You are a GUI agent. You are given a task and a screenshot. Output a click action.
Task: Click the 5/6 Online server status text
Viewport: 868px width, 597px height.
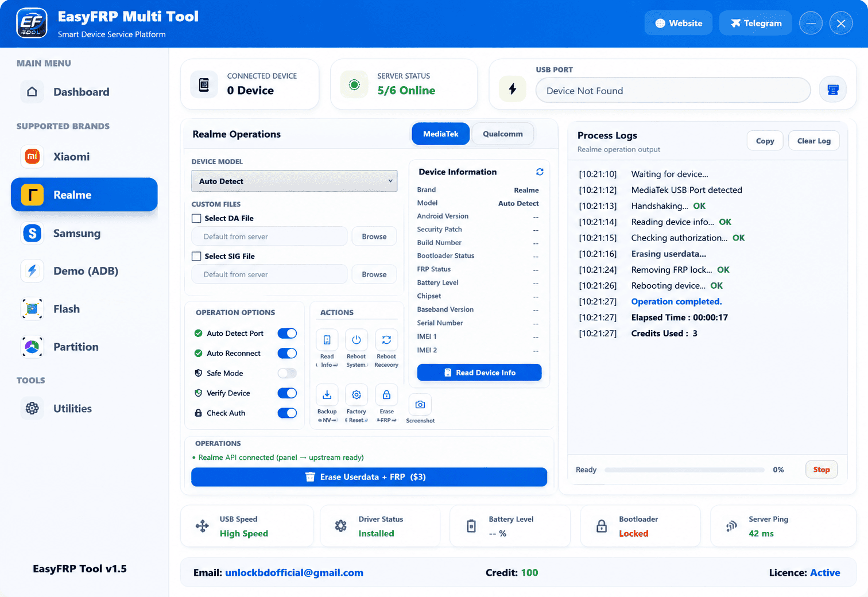(406, 90)
